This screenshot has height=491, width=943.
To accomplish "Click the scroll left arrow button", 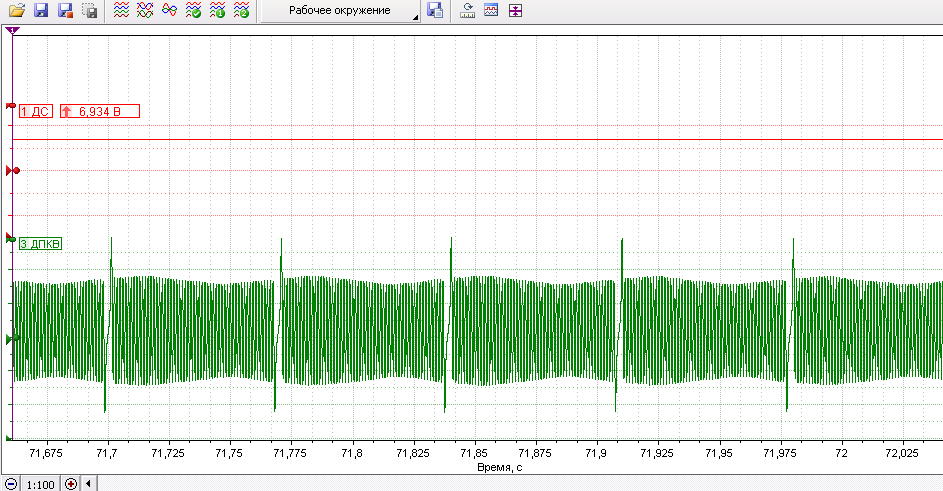I will 88,483.
